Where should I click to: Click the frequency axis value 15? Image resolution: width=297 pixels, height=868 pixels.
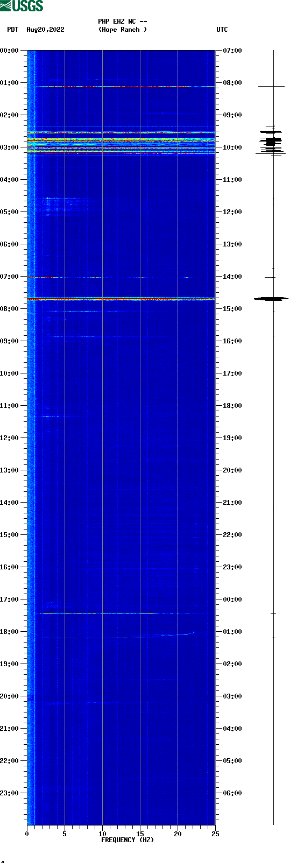coord(140,834)
